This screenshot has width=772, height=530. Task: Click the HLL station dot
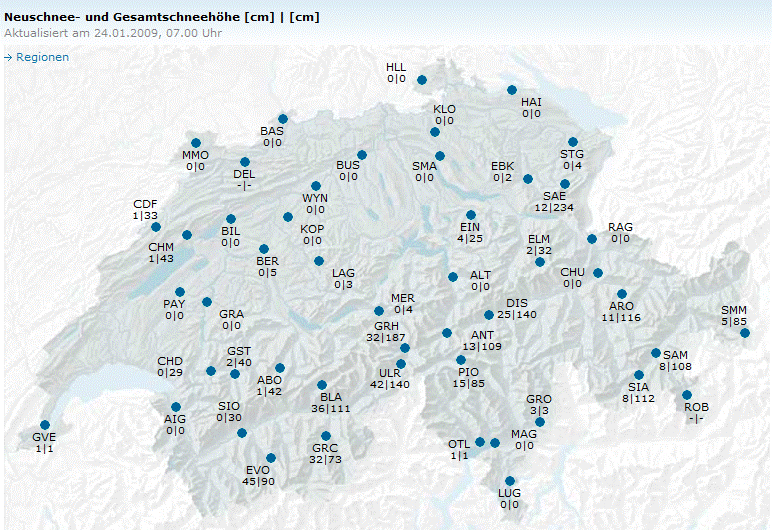click(422, 80)
